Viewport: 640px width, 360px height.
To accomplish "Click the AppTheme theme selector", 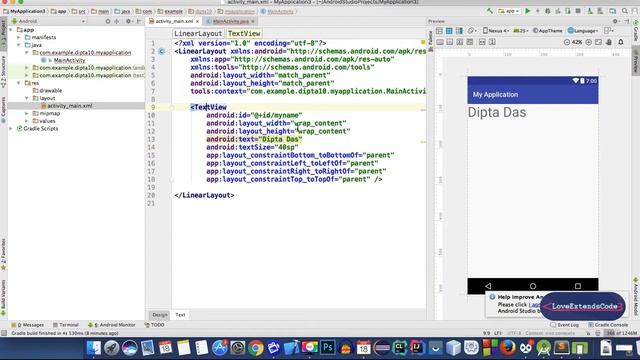I will pos(548,31).
